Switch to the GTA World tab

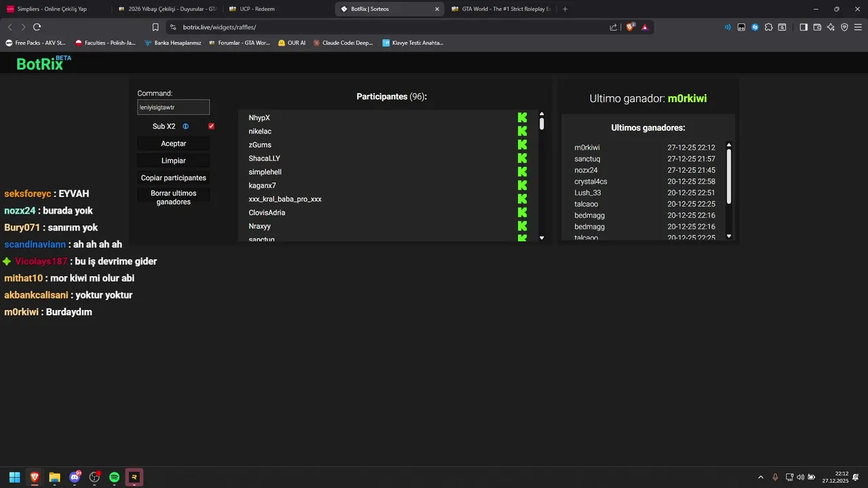pyautogui.click(x=500, y=9)
